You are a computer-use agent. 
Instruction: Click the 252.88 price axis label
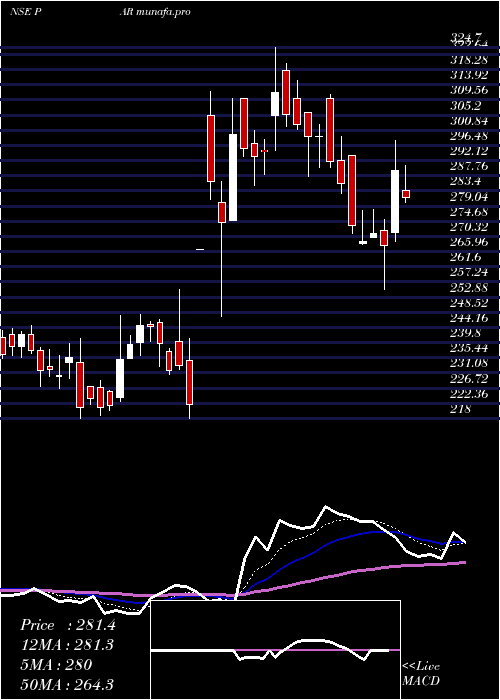point(468,288)
